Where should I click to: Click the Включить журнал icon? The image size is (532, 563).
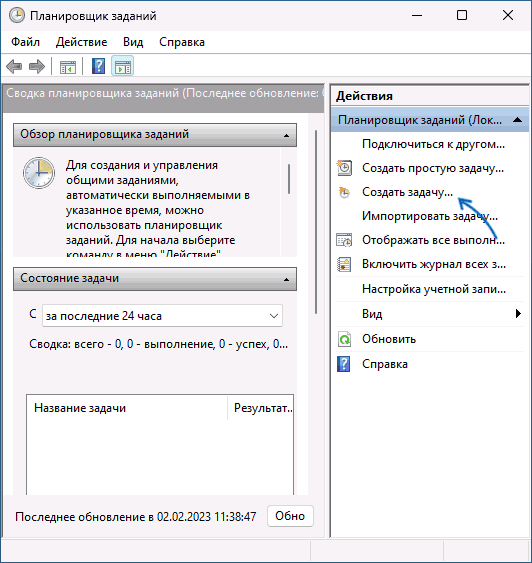pos(344,264)
